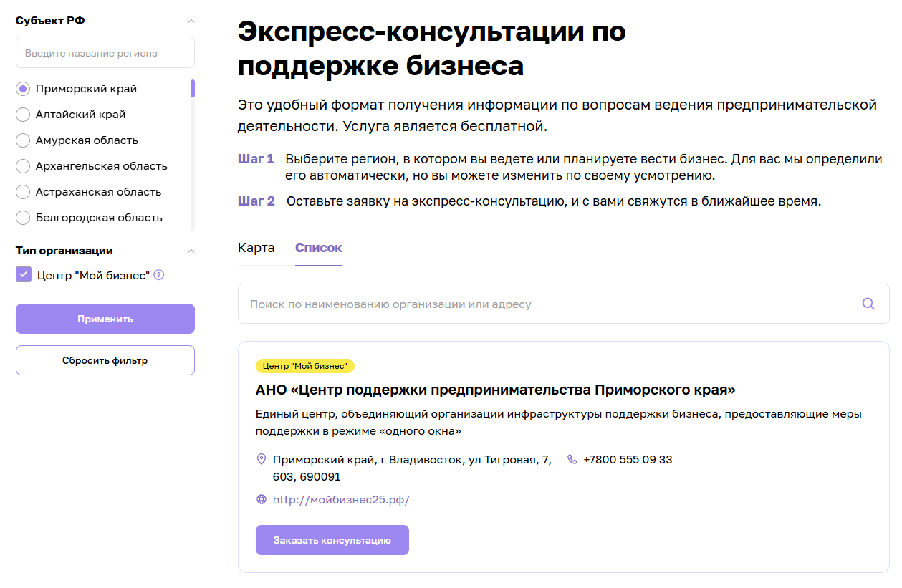902x588 pixels.
Task: Click the yellow Центр "Мой бизнес" tag
Action: point(305,366)
